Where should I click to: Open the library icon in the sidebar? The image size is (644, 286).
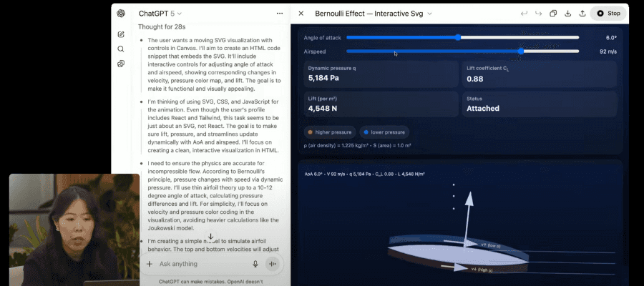tap(121, 64)
